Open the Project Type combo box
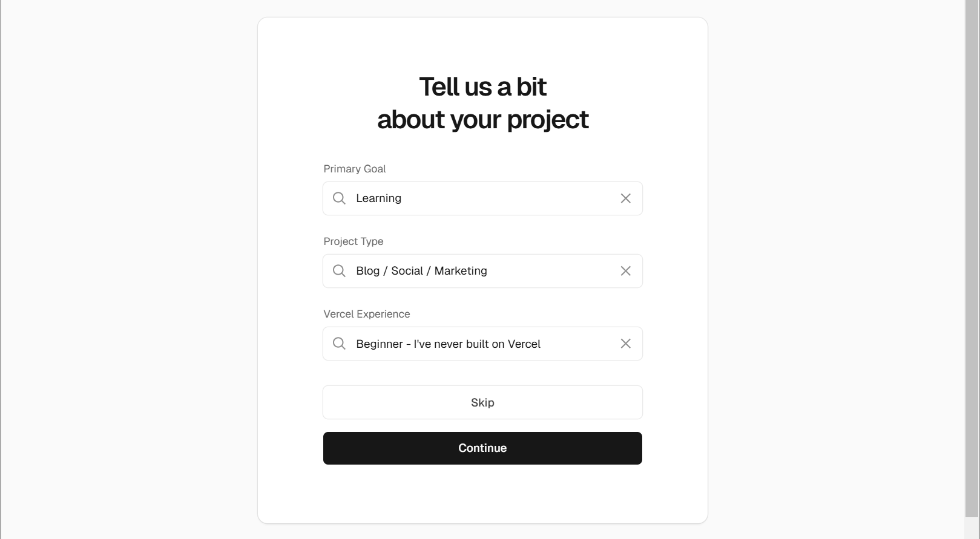Screen dimensions: 980x539 tap(545, 271)
